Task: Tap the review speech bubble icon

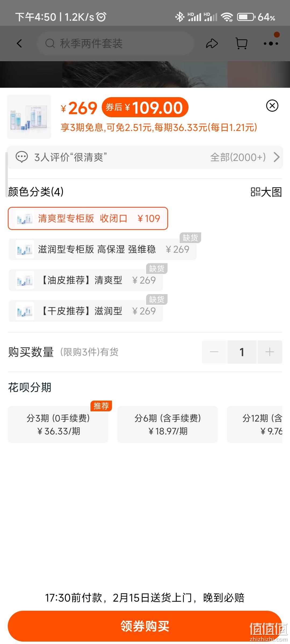Action: (x=22, y=157)
